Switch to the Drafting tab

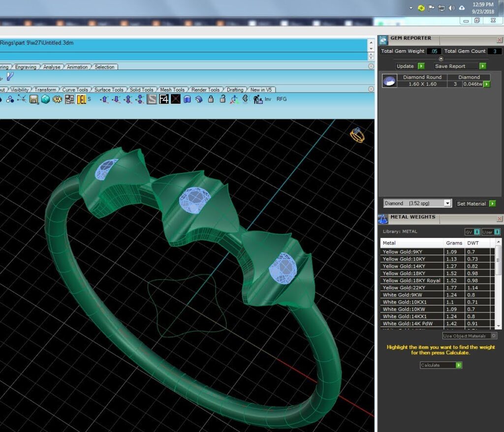235,90
